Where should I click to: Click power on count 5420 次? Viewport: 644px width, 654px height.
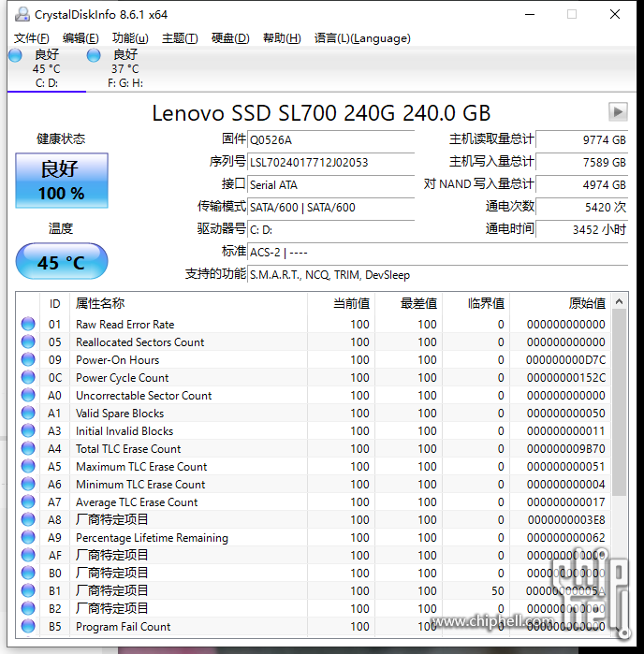[582, 208]
